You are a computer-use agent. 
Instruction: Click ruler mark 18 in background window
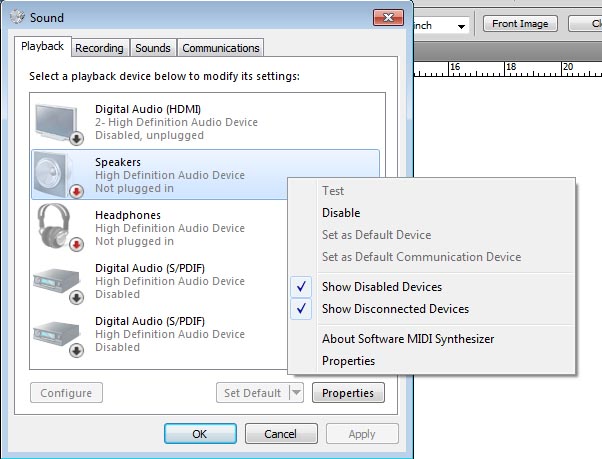tap(511, 67)
